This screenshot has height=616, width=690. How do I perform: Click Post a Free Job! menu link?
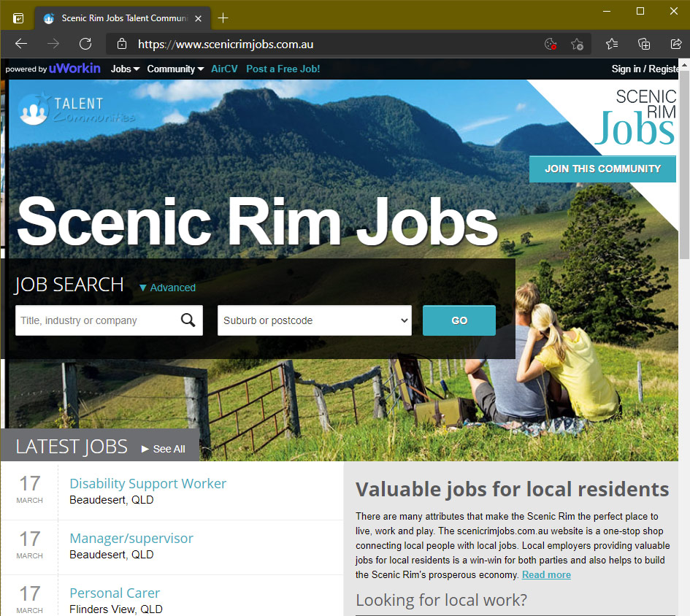283,69
